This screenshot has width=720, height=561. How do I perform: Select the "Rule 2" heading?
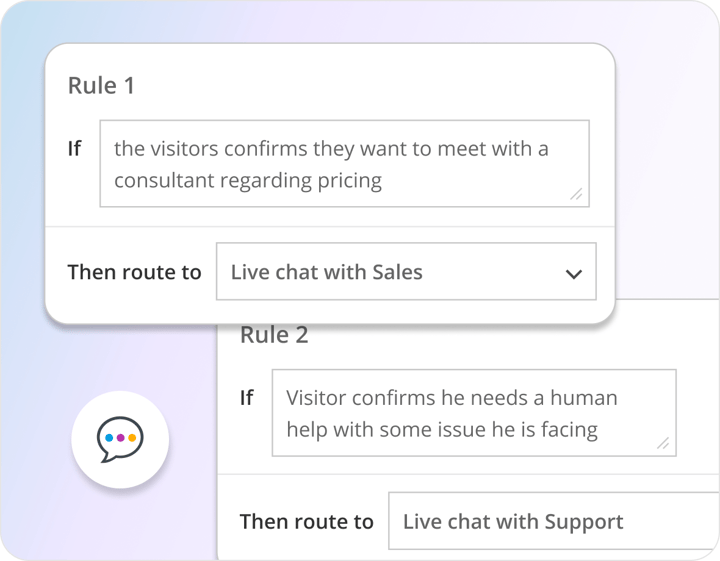pos(274,335)
